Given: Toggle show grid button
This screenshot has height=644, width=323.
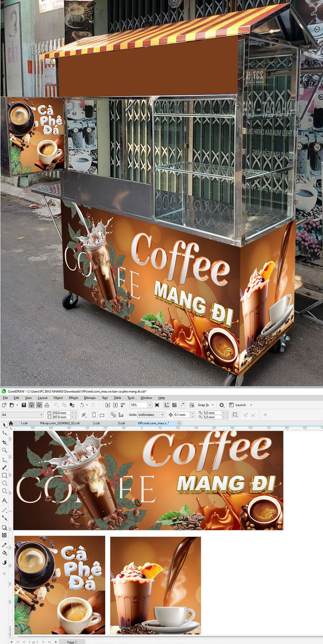Looking at the screenshot, I should (174, 405).
